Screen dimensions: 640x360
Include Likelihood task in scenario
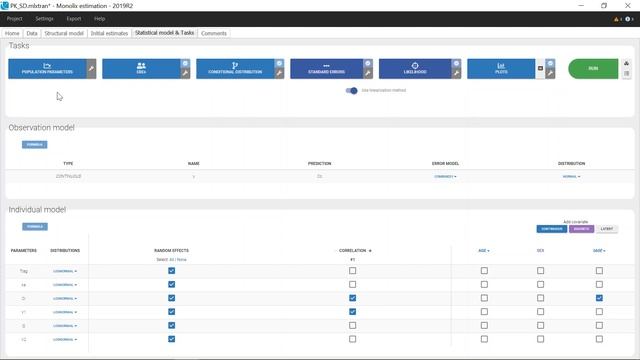click(x=456, y=63)
